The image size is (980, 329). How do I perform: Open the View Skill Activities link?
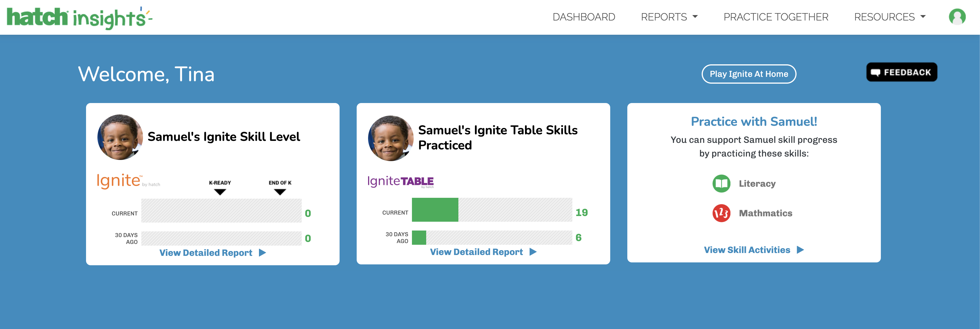click(x=754, y=250)
